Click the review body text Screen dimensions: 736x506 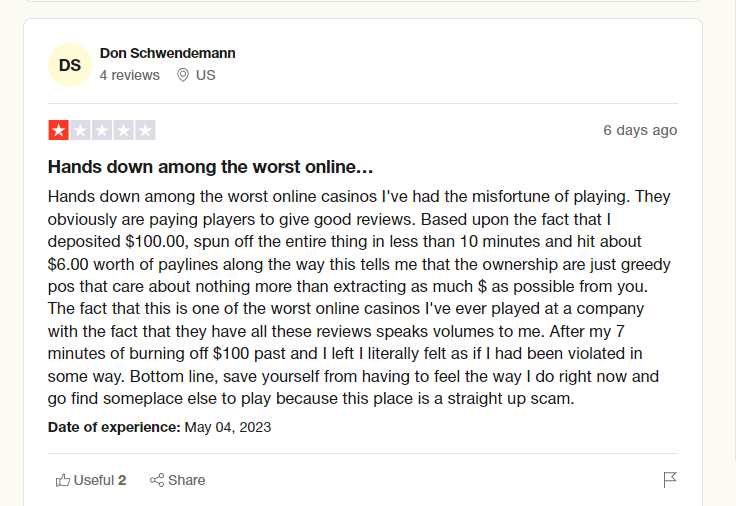[359, 297]
